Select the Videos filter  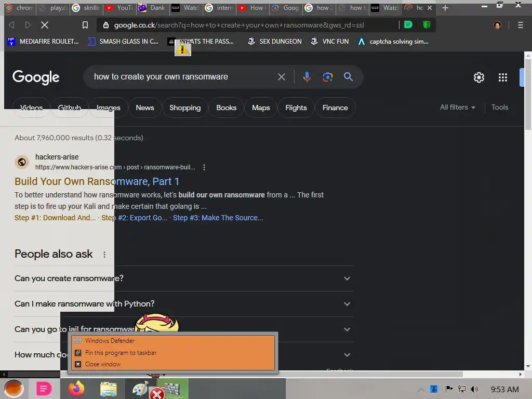pyautogui.click(x=31, y=108)
